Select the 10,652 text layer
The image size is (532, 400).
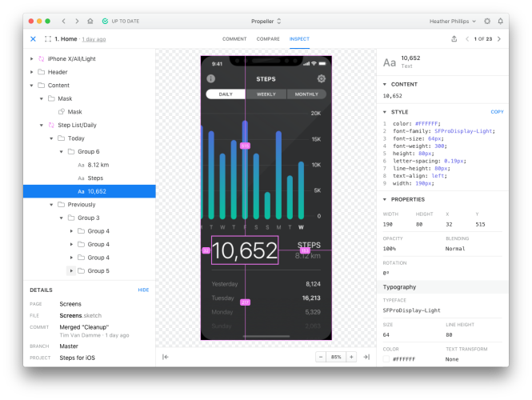(90, 191)
